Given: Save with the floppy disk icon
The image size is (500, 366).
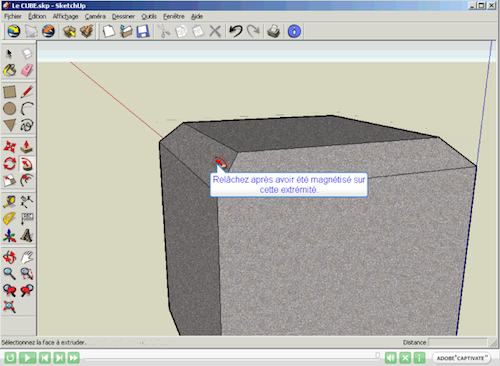Looking at the screenshot, I should click(143, 31).
